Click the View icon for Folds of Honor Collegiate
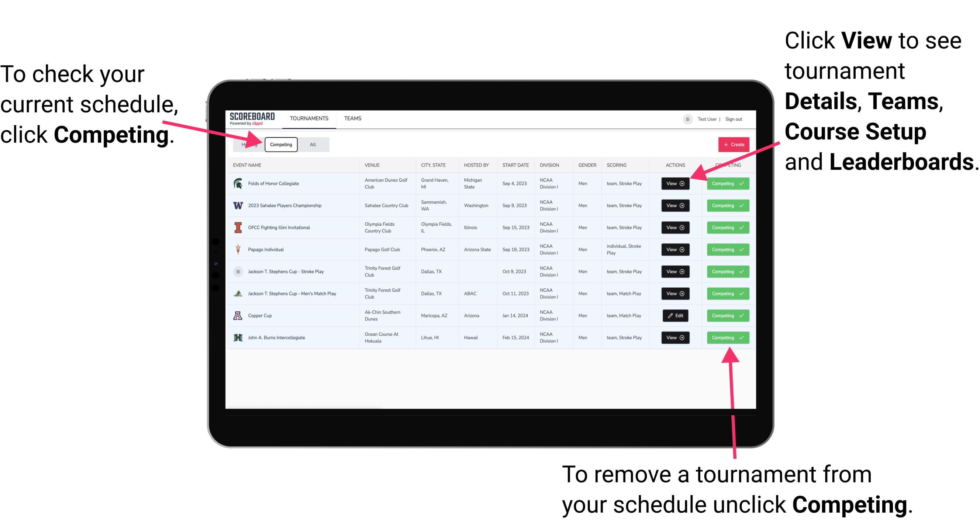This screenshot has width=980, height=527. pos(675,184)
